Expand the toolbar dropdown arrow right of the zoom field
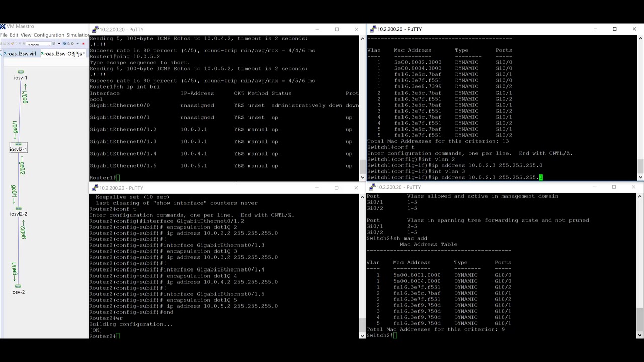This screenshot has height=362, width=644. [x=59, y=44]
